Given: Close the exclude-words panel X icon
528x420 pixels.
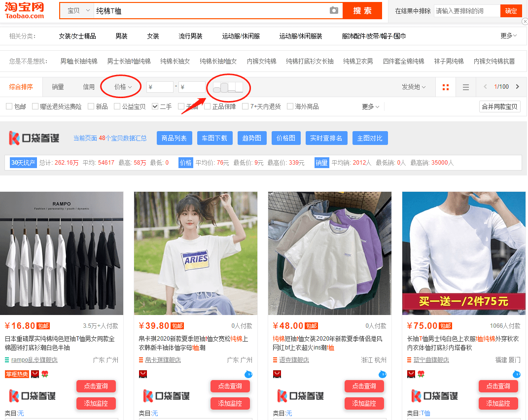Looking at the screenshot, I should pos(525,22).
